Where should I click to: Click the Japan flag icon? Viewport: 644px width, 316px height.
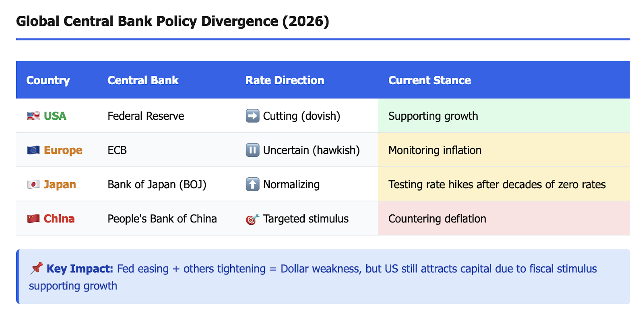click(33, 185)
